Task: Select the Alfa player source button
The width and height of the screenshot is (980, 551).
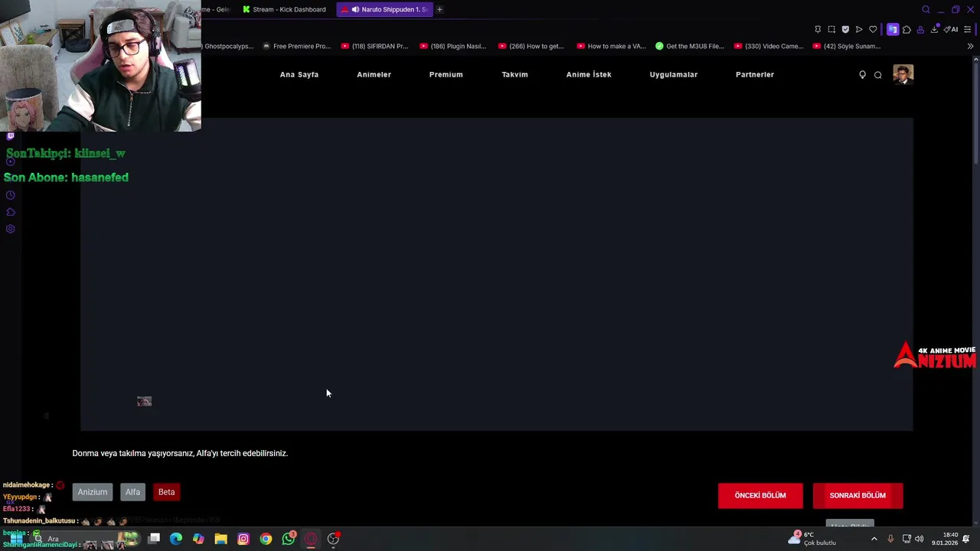Action: pyautogui.click(x=132, y=492)
